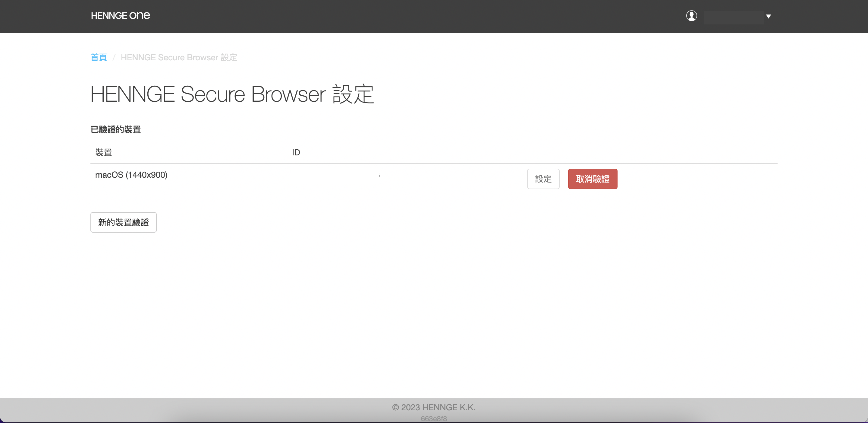Click the red 取消驗證 button
The width and height of the screenshot is (868, 423).
click(593, 179)
